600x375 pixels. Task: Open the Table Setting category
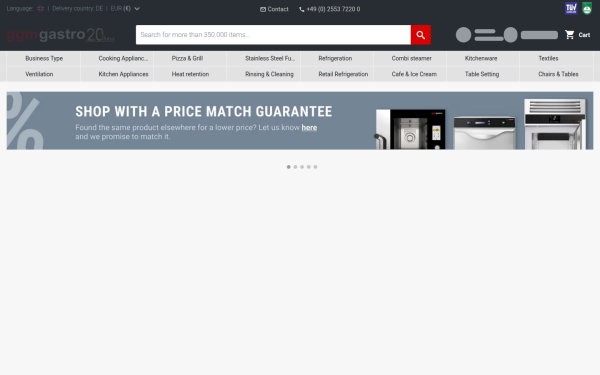pyautogui.click(x=482, y=74)
